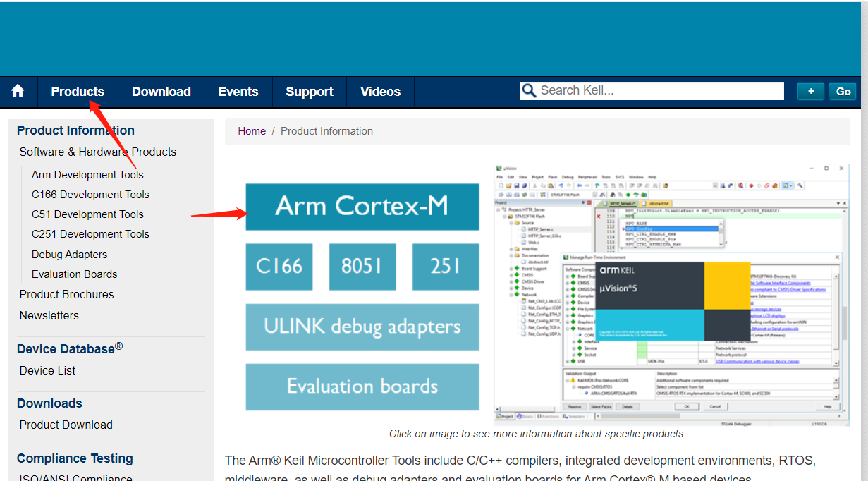Select the Evaluation boards tile

click(x=362, y=387)
